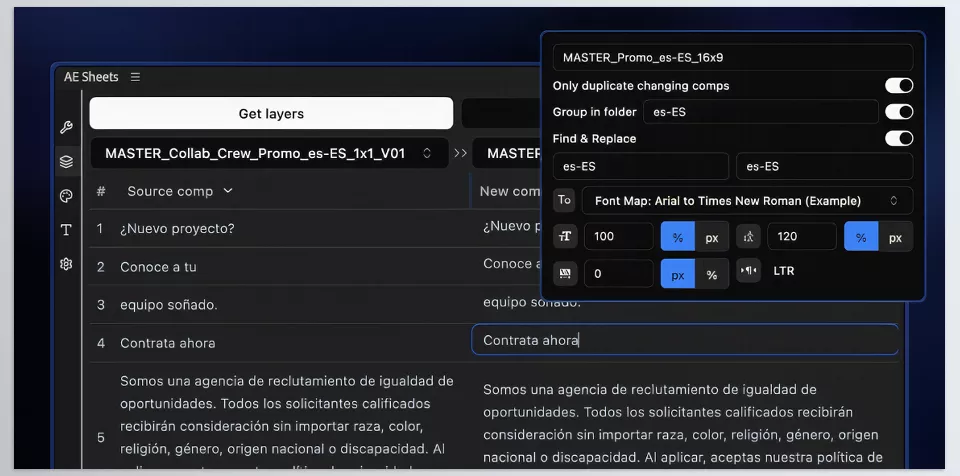Select source row 4 Contrata ahora

click(x=168, y=343)
